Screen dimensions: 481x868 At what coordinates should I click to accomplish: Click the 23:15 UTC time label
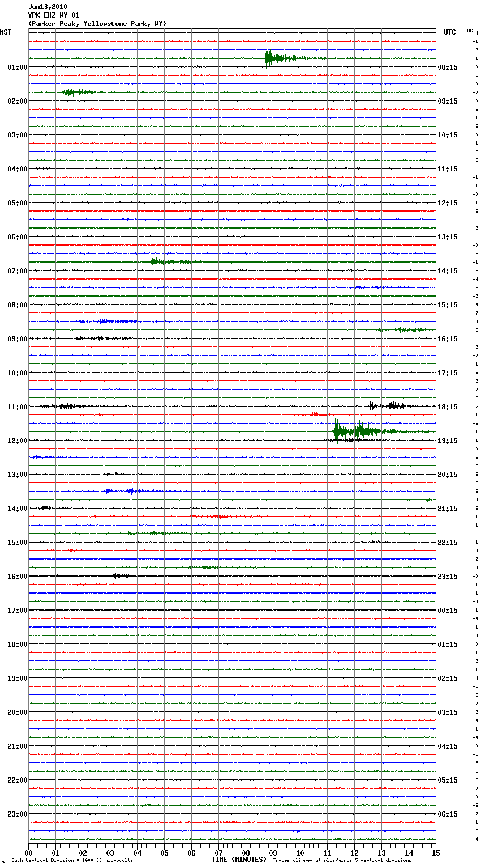click(448, 577)
